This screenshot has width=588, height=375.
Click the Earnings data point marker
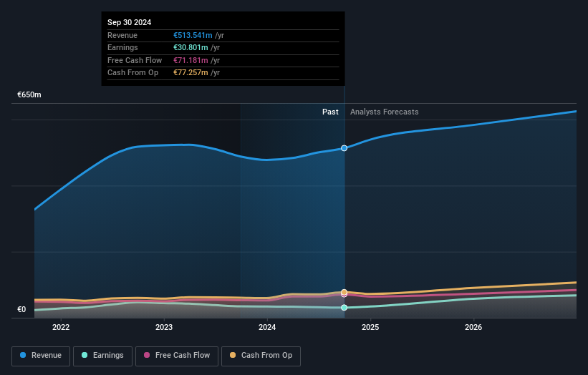pyautogui.click(x=344, y=308)
